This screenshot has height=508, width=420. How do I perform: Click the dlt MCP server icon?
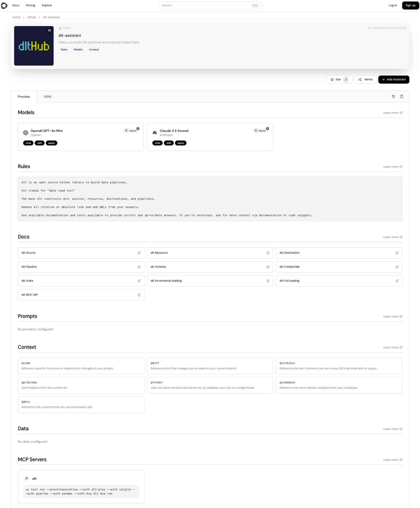click(27, 478)
